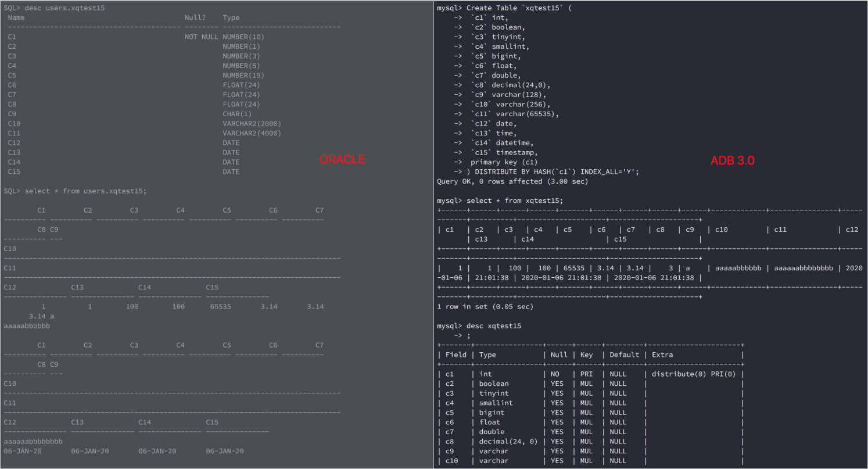Viewport: 868px width, 469px height.
Task: Select the '`c11` varchar(65535),' definition line
Action: 515,114
